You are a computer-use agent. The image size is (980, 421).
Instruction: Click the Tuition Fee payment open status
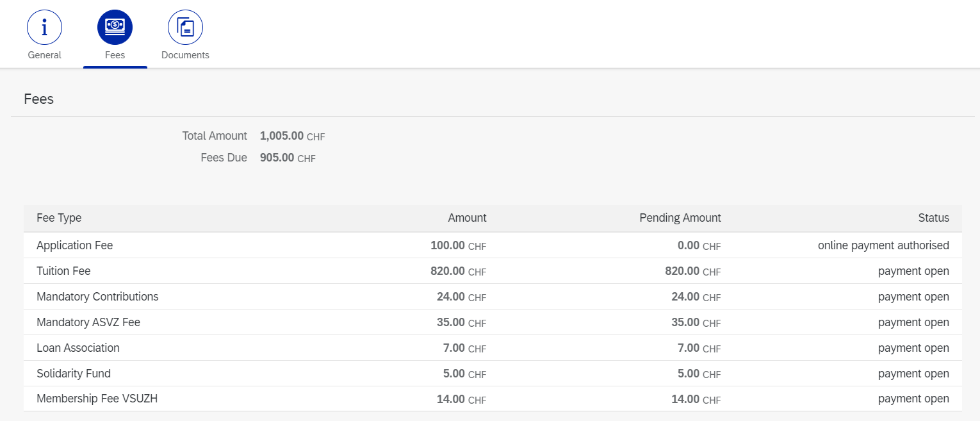point(913,271)
